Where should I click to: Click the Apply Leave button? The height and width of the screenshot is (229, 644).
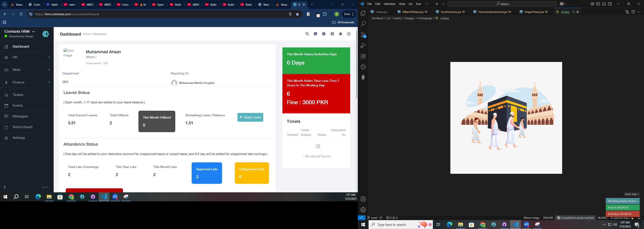[250, 117]
